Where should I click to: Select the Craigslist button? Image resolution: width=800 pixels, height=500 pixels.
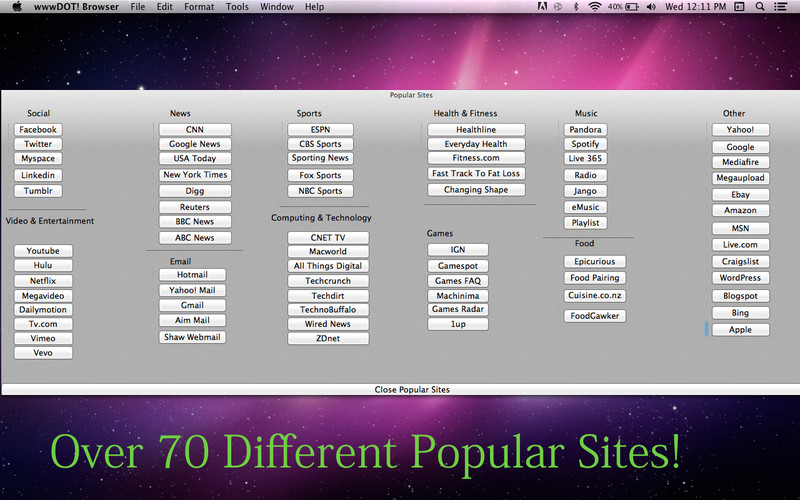click(740, 261)
